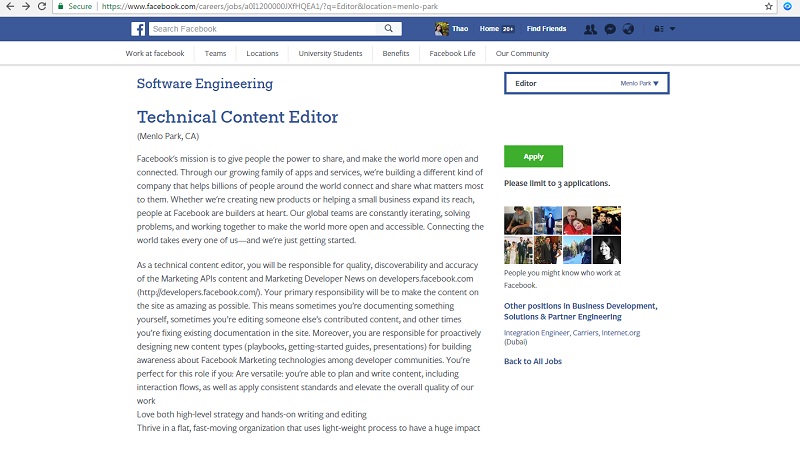Open the Benefits menu item
Screen dimensions: 800x449
pyautogui.click(x=396, y=53)
